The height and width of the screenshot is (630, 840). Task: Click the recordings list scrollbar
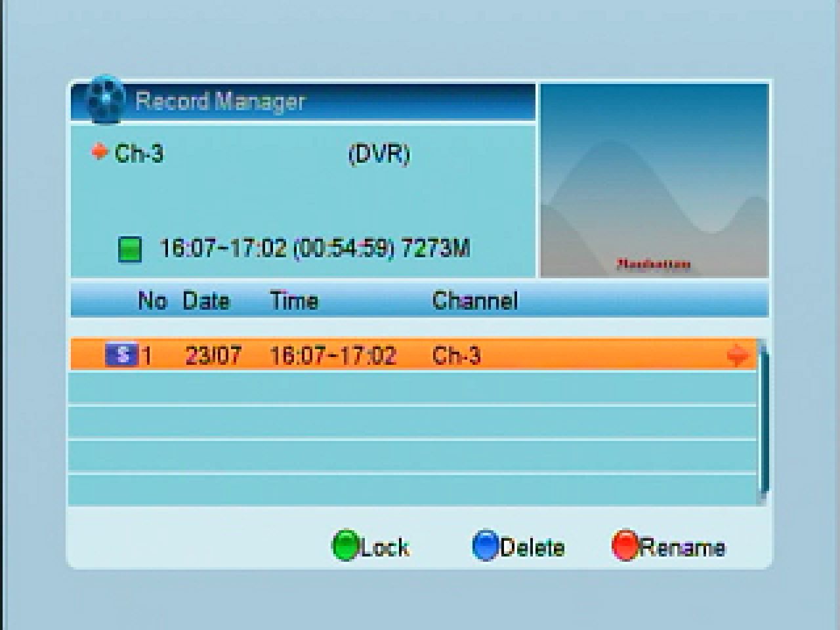tap(763, 422)
